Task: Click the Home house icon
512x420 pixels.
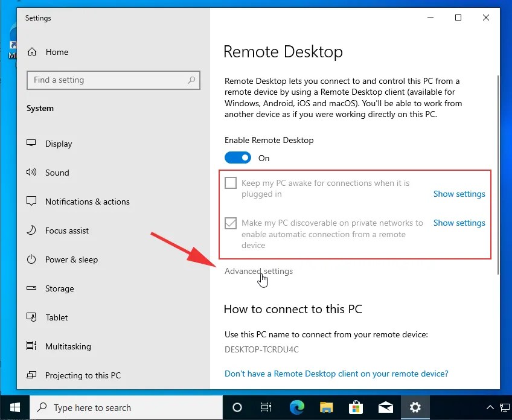Action: (31, 52)
